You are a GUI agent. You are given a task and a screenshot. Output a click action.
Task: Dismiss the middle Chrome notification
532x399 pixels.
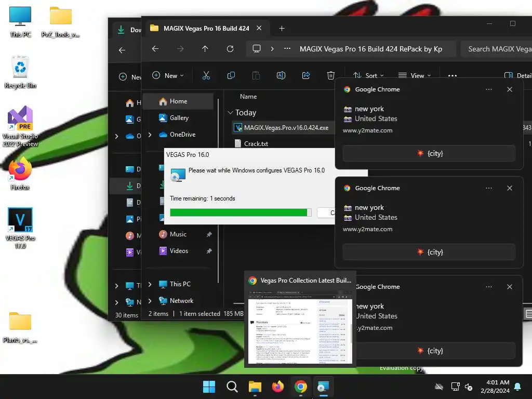510,188
